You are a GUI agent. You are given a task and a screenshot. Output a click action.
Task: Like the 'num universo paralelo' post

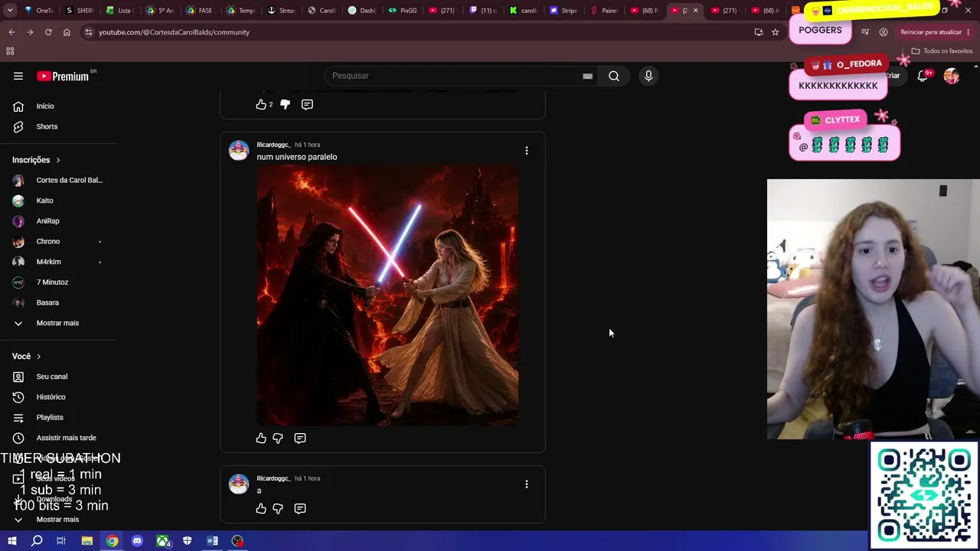click(x=261, y=439)
